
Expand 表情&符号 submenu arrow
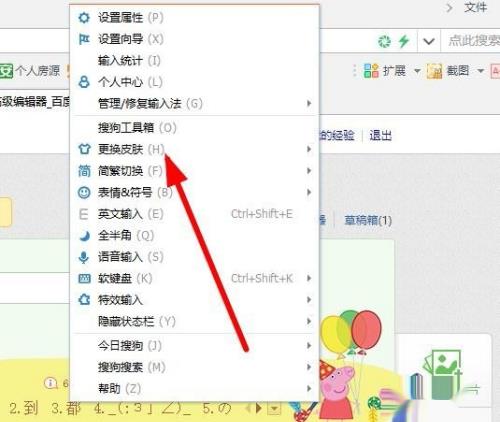click(x=309, y=192)
